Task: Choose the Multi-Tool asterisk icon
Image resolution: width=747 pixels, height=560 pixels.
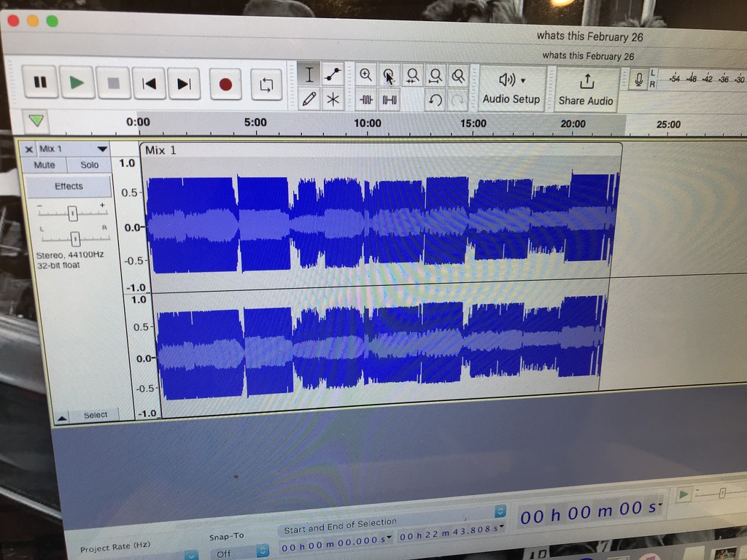Action: [x=333, y=100]
